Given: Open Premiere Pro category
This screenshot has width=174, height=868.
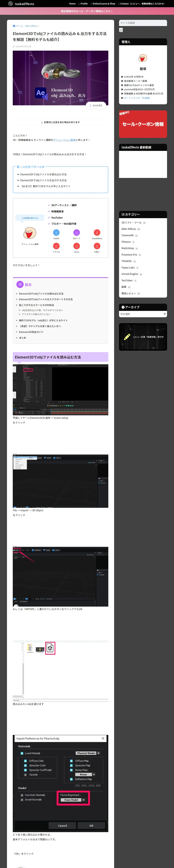Looking at the screenshot, I should click(129, 255).
